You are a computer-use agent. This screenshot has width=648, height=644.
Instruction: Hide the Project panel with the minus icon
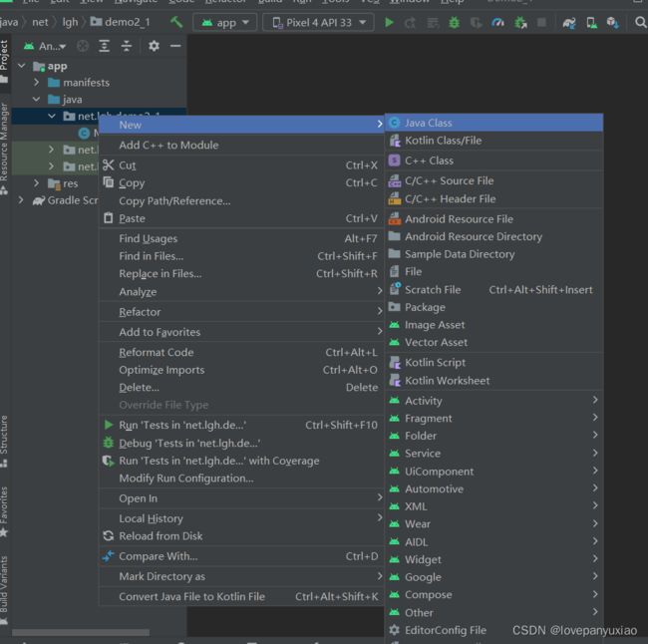pyautogui.click(x=175, y=46)
